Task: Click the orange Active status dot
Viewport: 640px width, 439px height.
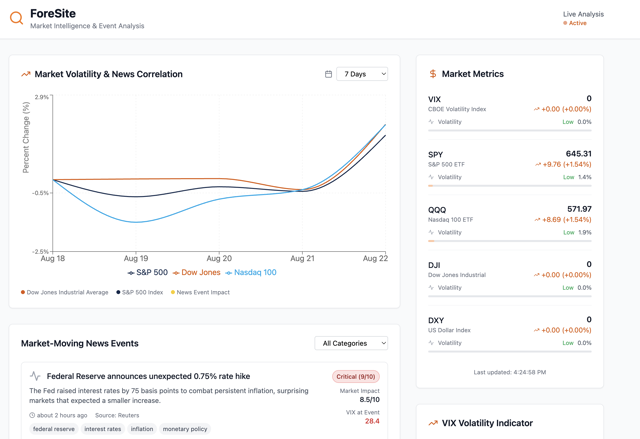Action: (565, 23)
